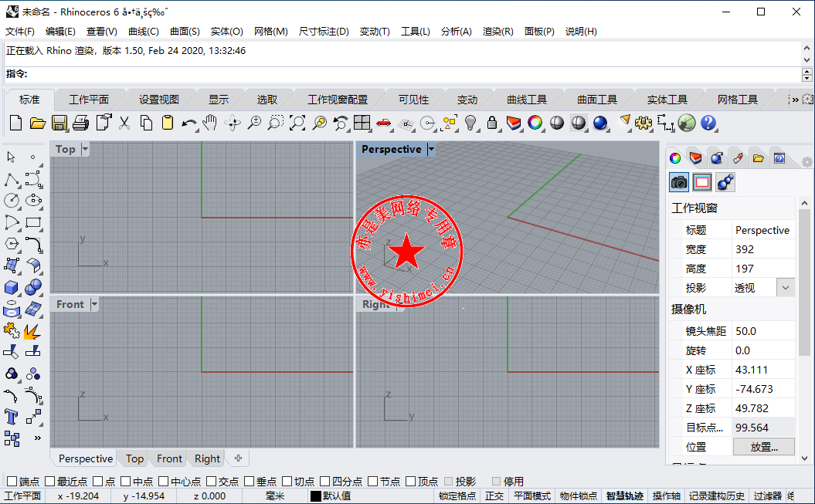The image size is (815, 504).
Task: Switch to the 工作平面 toolbar tab
Action: 89,100
